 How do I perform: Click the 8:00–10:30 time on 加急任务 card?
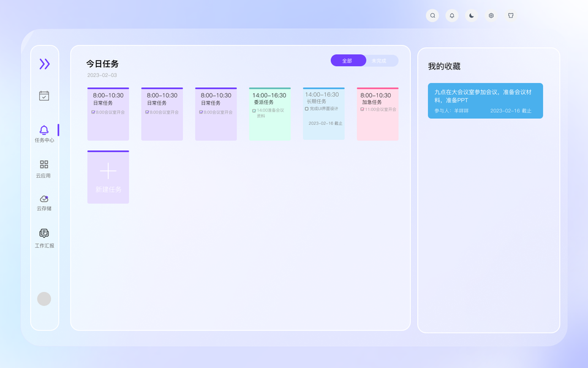point(375,96)
